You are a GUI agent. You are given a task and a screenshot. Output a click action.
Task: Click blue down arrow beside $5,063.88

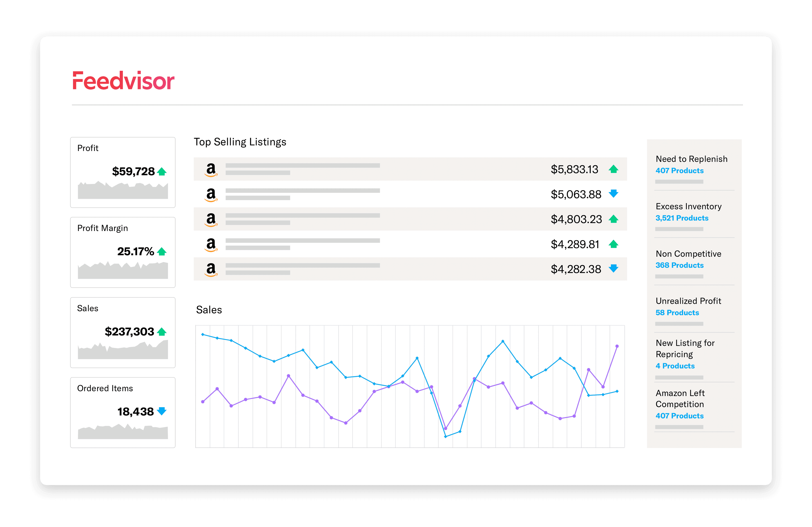[x=613, y=194]
